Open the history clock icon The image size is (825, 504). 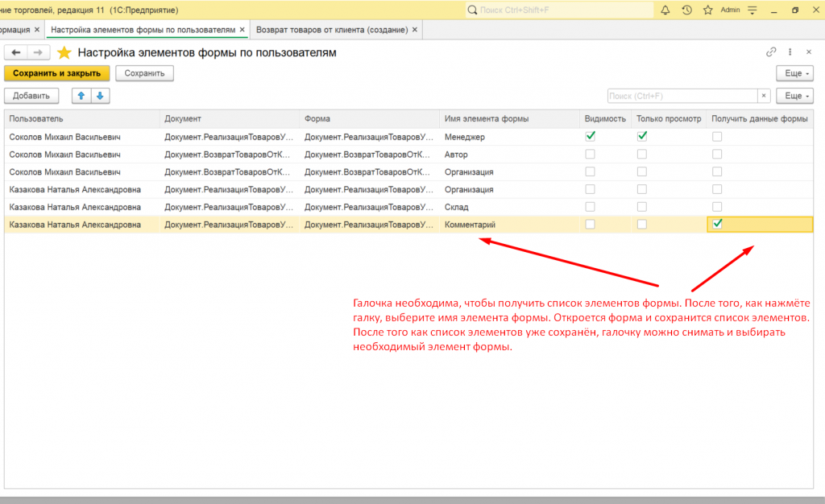[686, 10]
